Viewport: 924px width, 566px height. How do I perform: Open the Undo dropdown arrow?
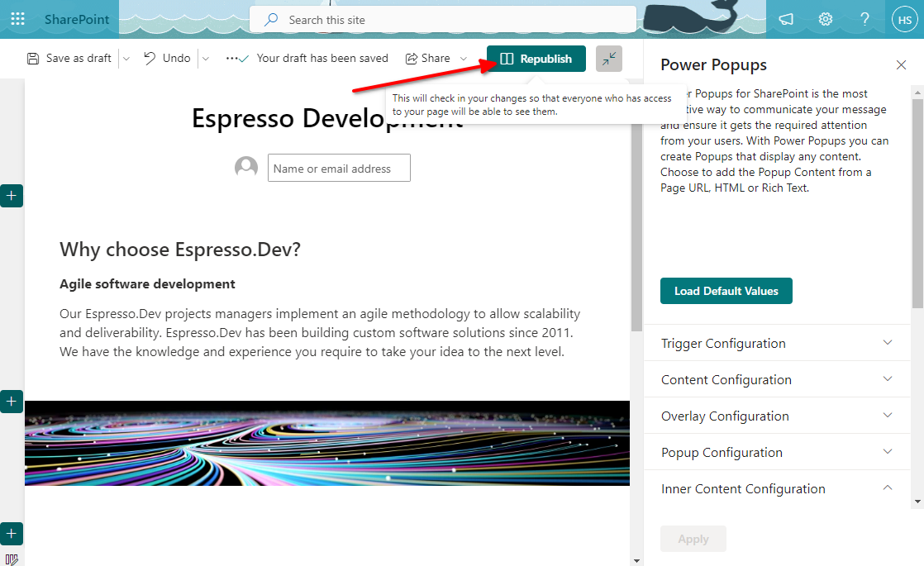tap(206, 59)
